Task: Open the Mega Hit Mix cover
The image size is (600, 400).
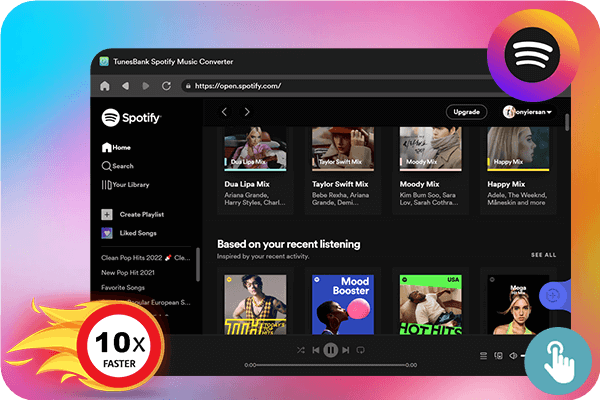Action: pyautogui.click(x=518, y=305)
